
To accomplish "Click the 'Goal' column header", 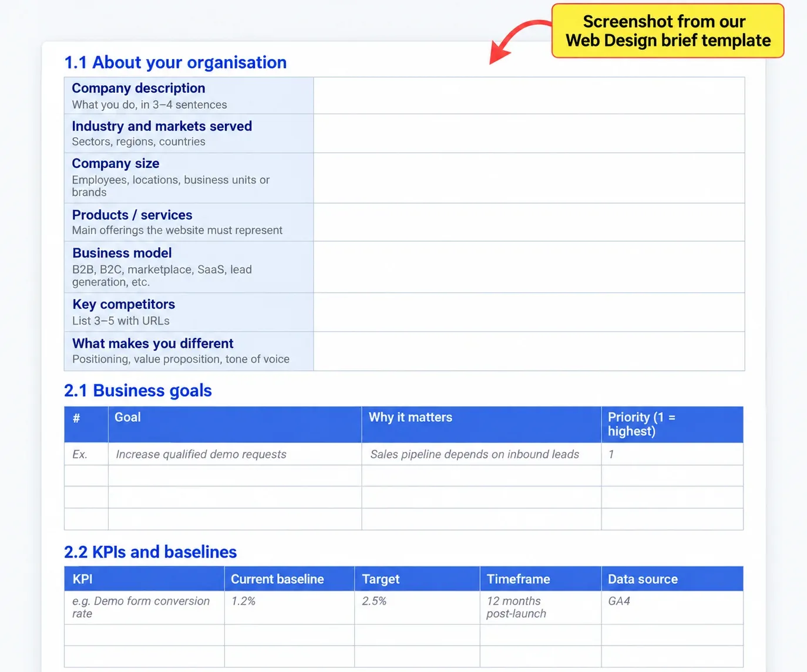I will point(235,424).
